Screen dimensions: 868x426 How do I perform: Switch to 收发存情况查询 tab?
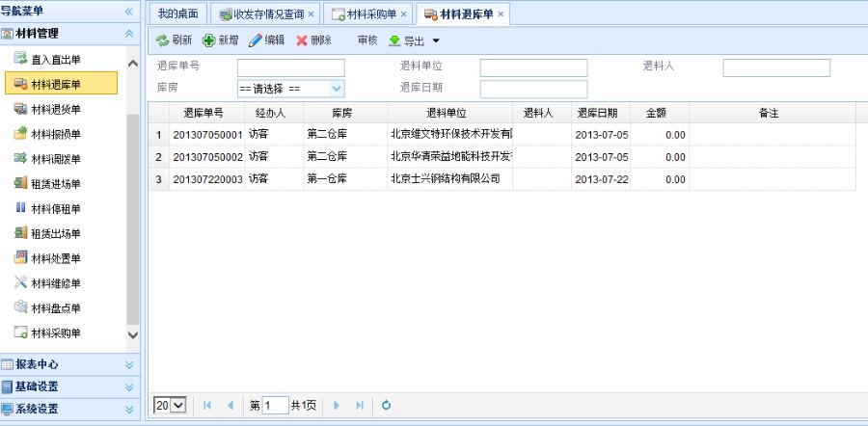pyautogui.click(x=265, y=14)
